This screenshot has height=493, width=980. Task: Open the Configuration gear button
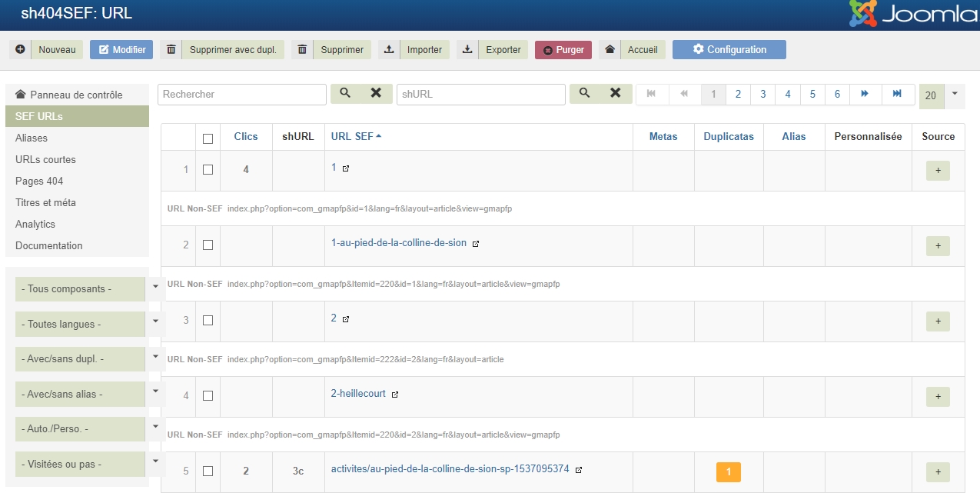[x=729, y=49]
